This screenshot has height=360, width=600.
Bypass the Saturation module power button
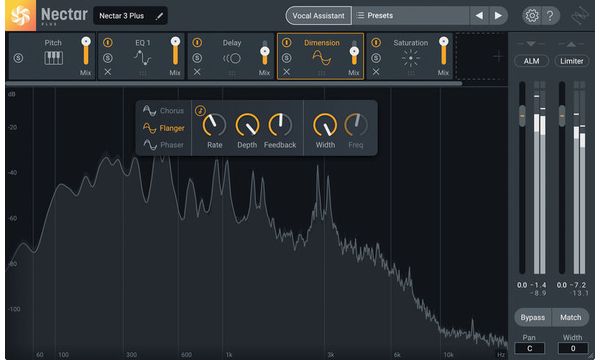(376, 42)
